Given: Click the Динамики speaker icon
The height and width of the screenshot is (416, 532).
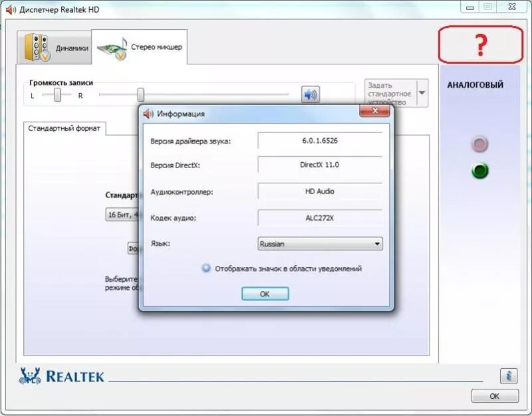Looking at the screenshot, I should pyautogui.click(x=37, y=47).
